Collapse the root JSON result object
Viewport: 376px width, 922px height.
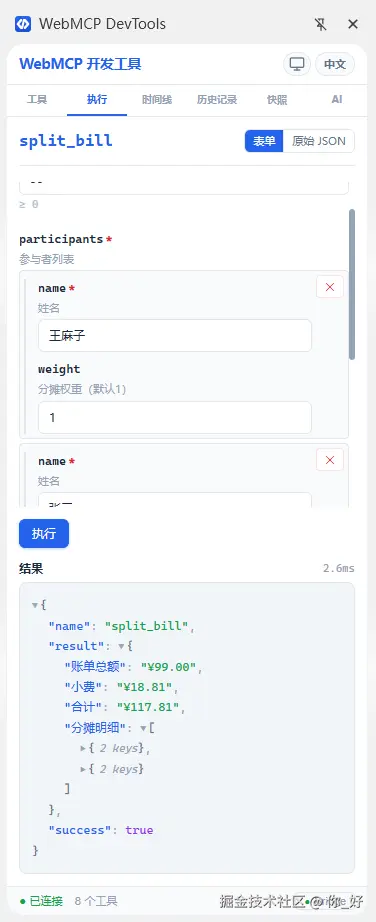tap(35, 604)
